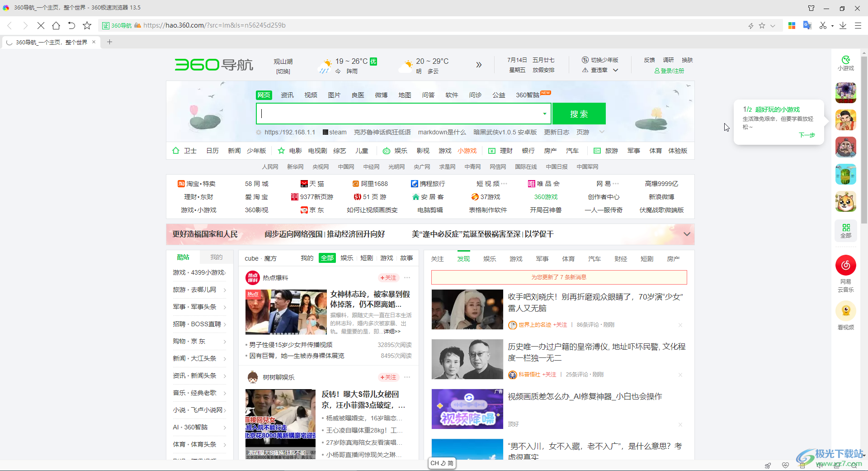Click the green 搜索 button
The height and width of the screenshot is (471, 868).
[x=579, y=114]
